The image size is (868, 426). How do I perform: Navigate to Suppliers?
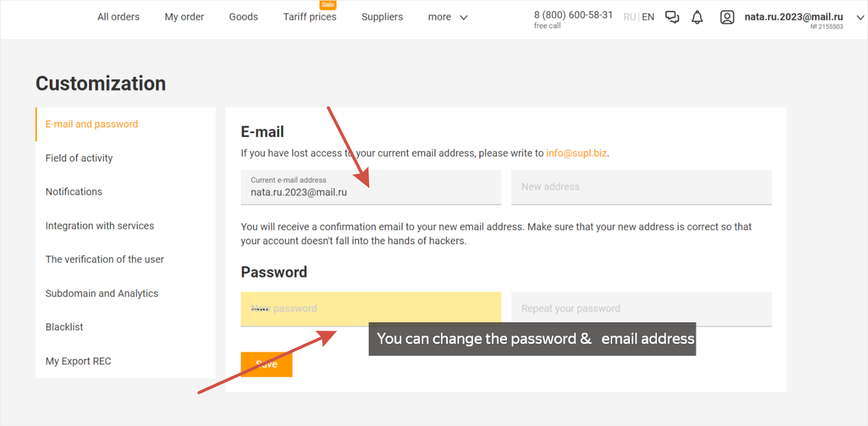[382, 17]
